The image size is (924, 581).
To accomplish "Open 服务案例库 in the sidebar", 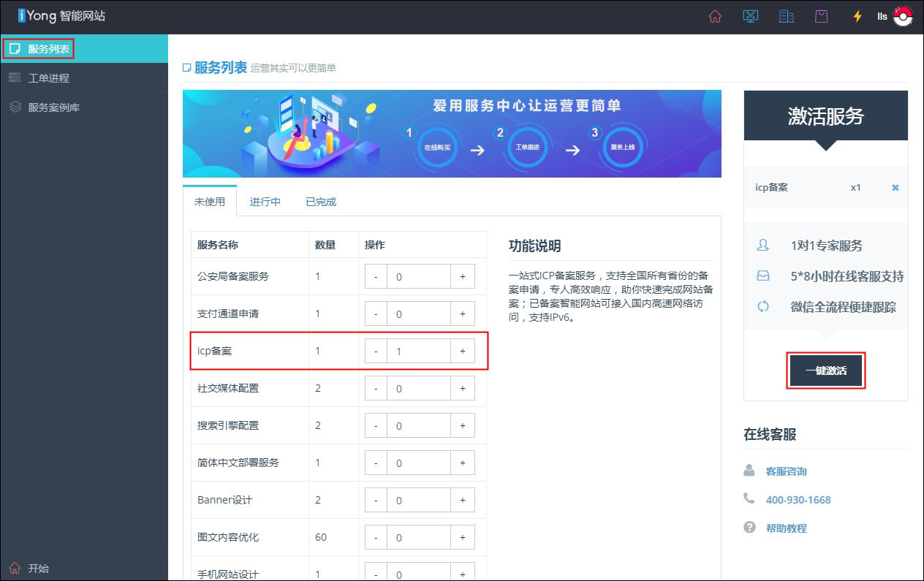I will [x=53, y=107].
